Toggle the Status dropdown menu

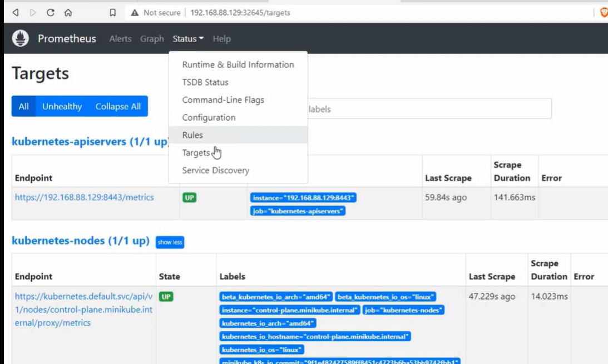(188, 39)
